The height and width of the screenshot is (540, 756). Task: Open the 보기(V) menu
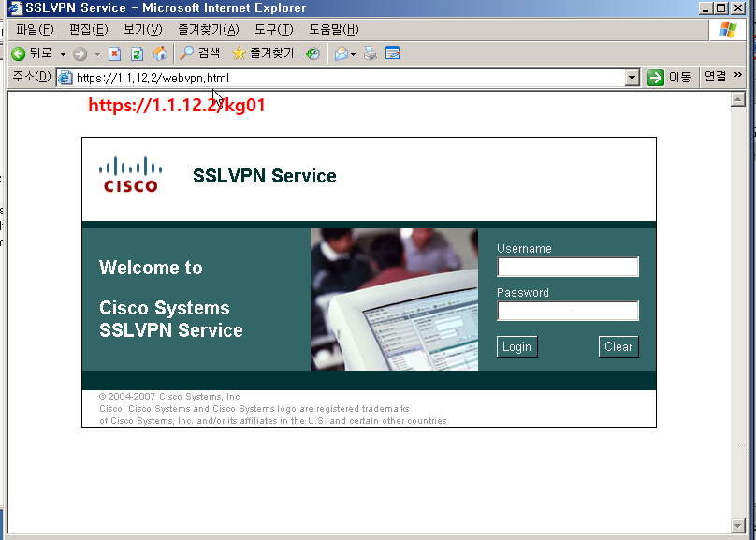(143, 30)
